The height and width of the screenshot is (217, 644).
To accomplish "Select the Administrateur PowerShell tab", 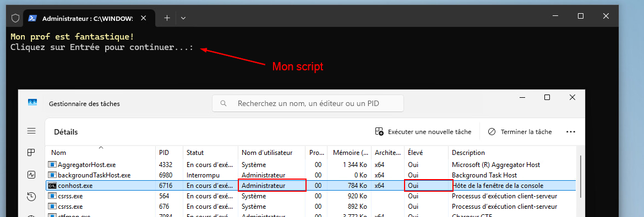I will pos(88,18).
